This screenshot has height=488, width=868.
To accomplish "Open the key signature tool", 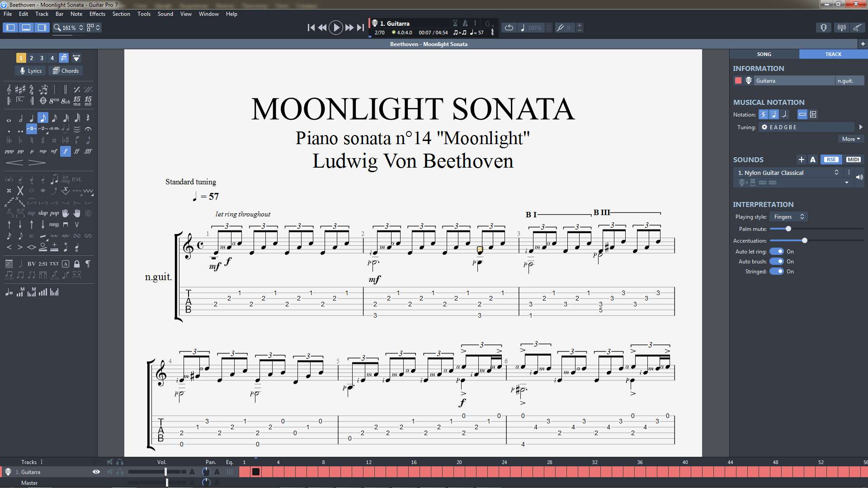I will coord(20,89).
